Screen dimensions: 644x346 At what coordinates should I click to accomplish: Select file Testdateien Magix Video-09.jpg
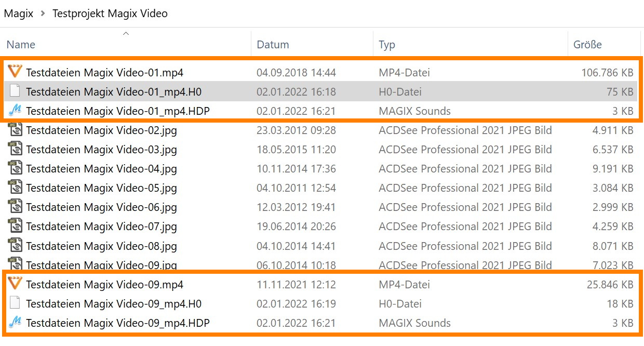coord(102,265)
